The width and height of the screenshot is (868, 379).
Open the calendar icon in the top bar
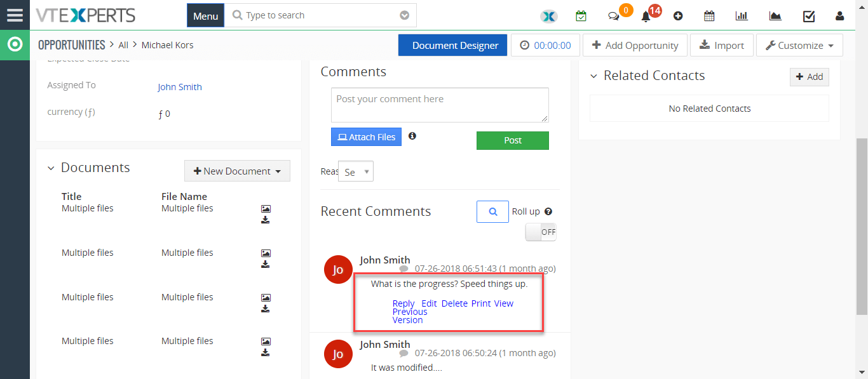pos(709,16)
